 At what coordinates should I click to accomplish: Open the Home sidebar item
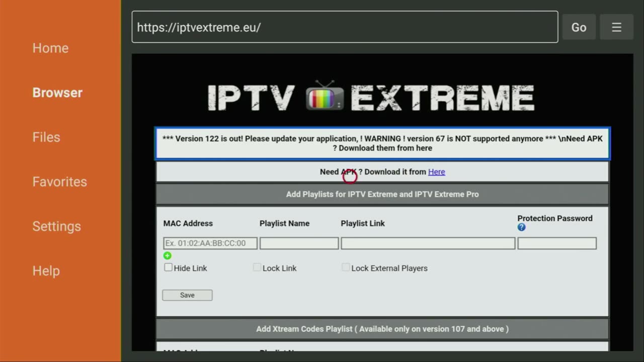point(50,48)
